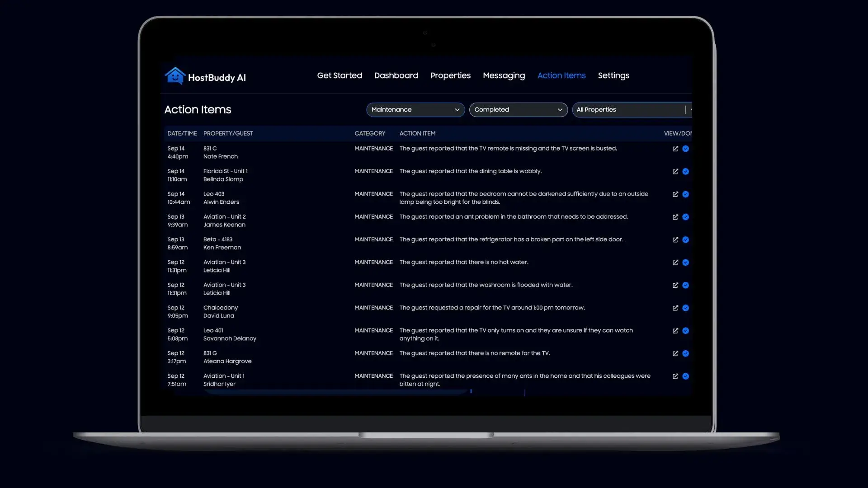Click the HostBuddy AI house logo
The width and height of the screenshot is (868, 488).
coord(175,76)
